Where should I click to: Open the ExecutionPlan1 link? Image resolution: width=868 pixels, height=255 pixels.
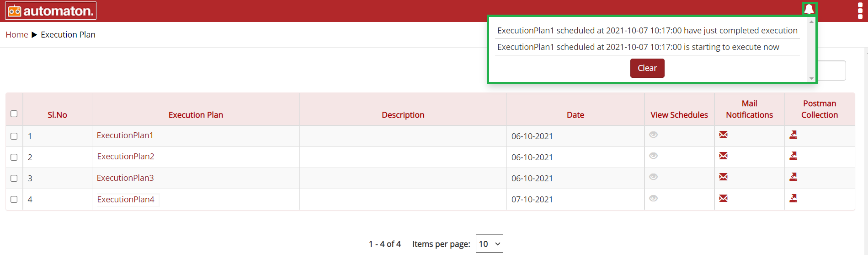click(125, 136)
